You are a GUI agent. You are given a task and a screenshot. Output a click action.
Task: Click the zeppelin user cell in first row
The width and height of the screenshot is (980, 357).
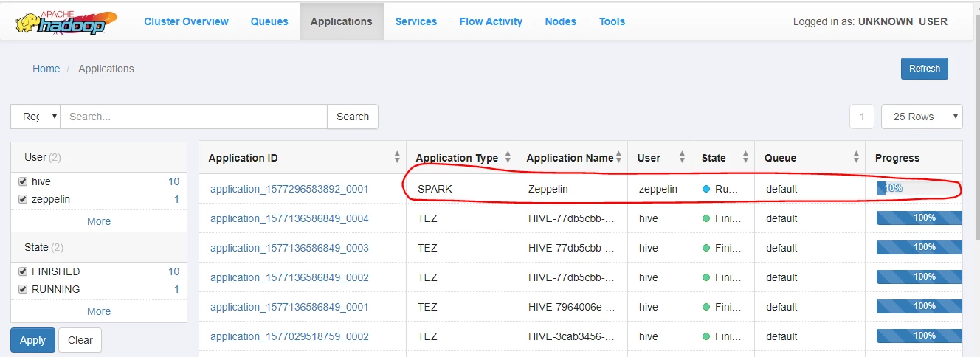click(x=658, y=189)
